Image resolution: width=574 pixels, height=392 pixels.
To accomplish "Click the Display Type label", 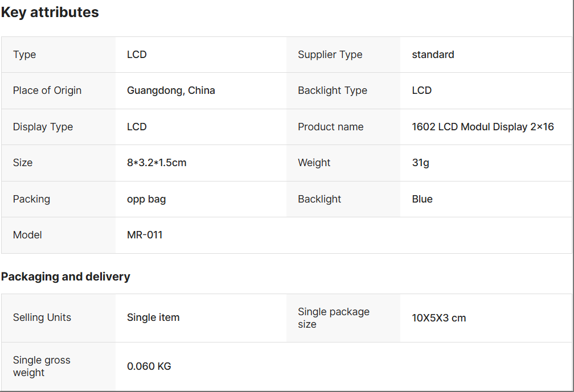I will coord(43,127).
